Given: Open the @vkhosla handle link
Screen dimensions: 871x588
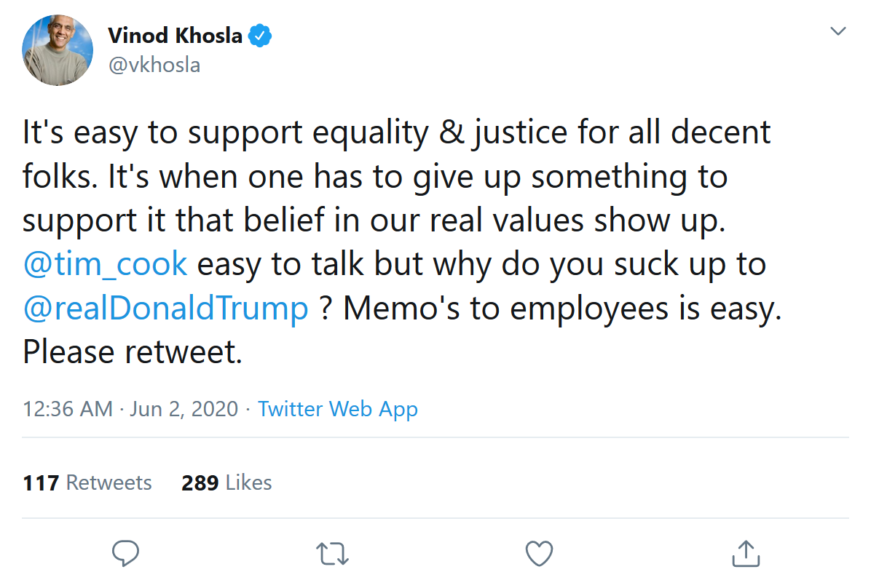Looking at the screenshot, I should tap(154, 65).
